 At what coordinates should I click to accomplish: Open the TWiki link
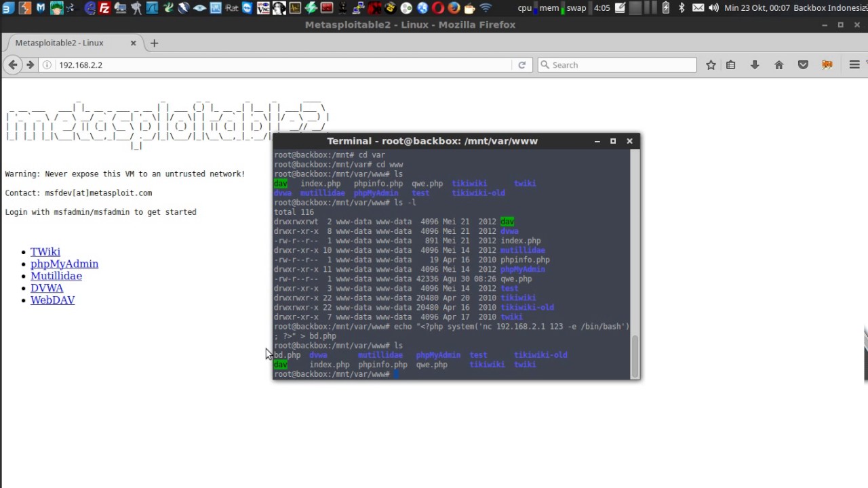pyautogui.click(x=45, y=251)
